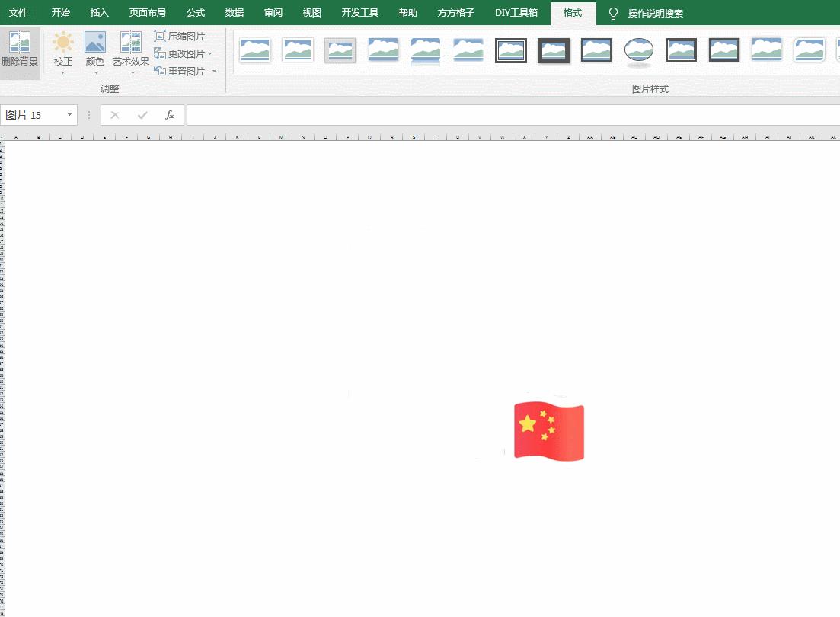Click the formula bar cancel X button
840x617 pixels.
(x=115, y=115)
